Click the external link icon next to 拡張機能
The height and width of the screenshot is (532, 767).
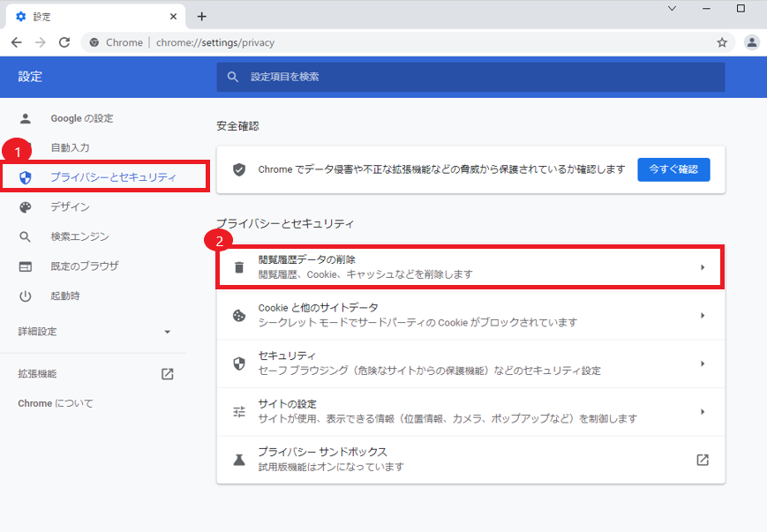168,374
